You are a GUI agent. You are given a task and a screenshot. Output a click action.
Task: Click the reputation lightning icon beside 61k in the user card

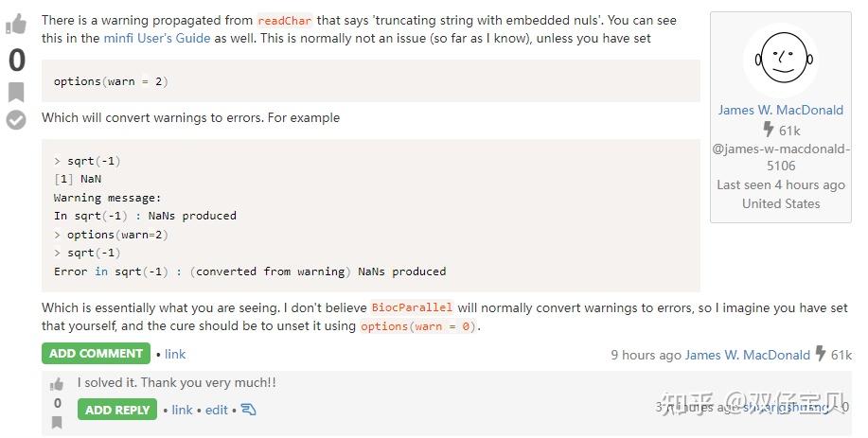click(x=768, y=130)
